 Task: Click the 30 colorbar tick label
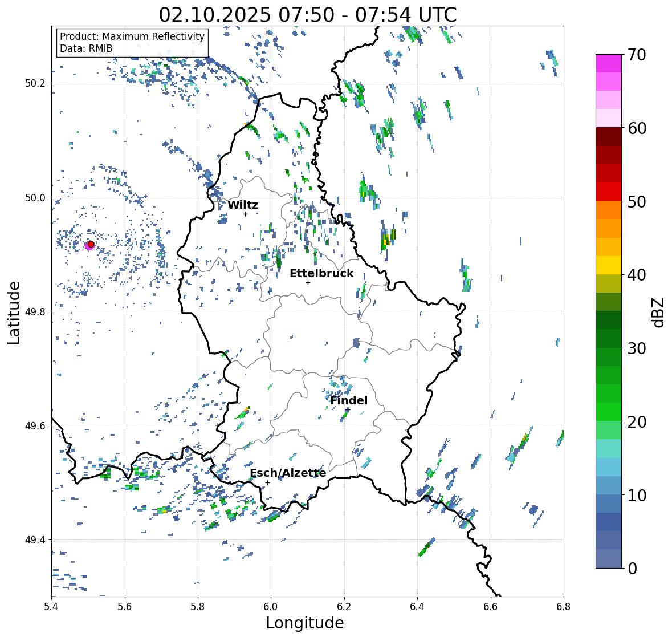637,348
